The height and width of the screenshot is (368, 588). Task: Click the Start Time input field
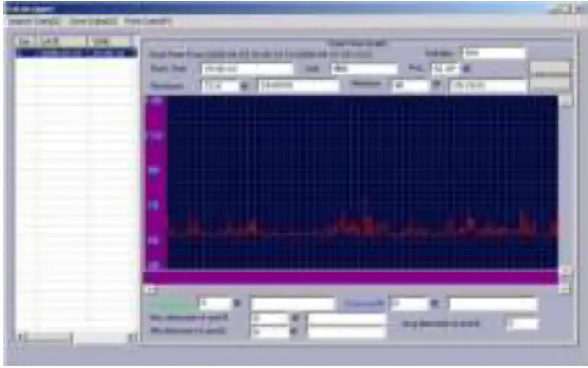pos(247,69)
